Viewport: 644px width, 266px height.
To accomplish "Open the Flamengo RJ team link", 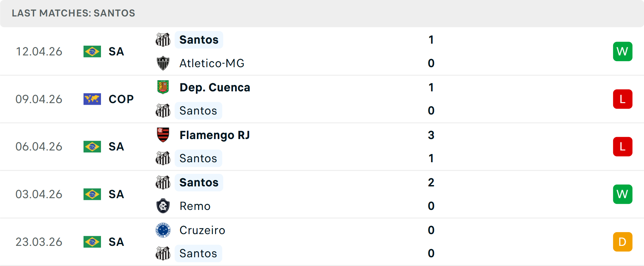I will (215, 135).
